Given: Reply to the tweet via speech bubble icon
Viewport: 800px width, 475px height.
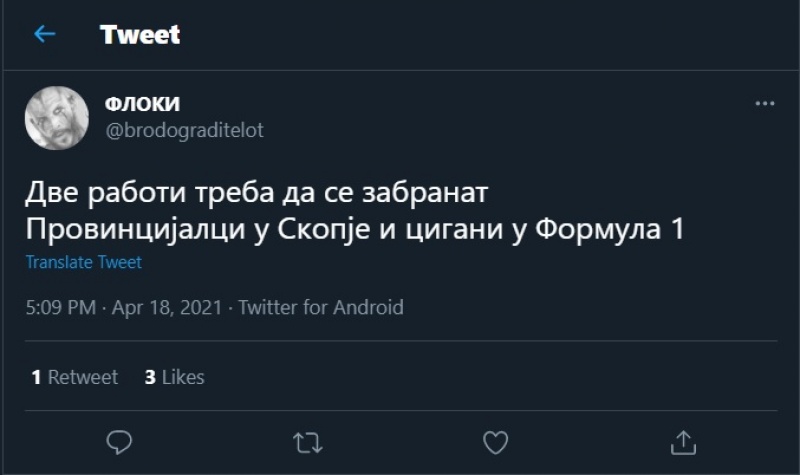Looking at the screenshot, I should coord(119,441).
